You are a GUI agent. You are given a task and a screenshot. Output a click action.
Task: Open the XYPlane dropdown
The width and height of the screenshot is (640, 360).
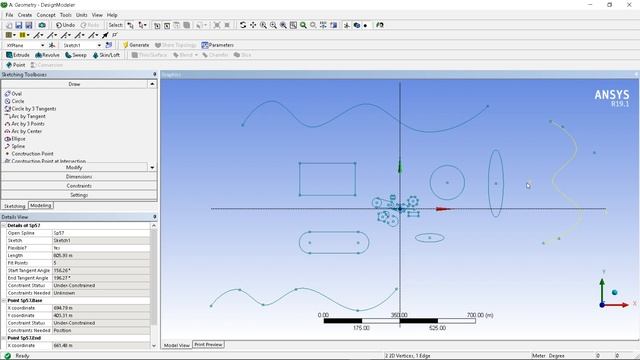coord(42,45)
